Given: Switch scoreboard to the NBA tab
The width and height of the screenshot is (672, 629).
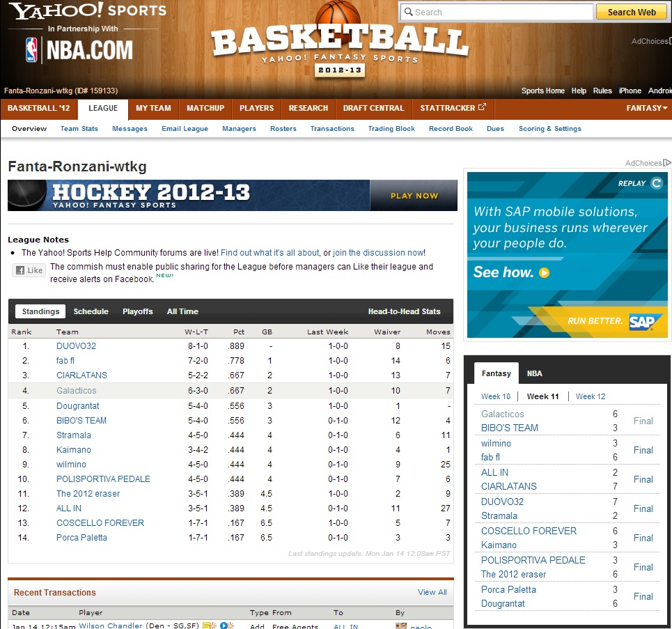Looking at the screenshot, I should pyautogui.click(x=534, y=373).
